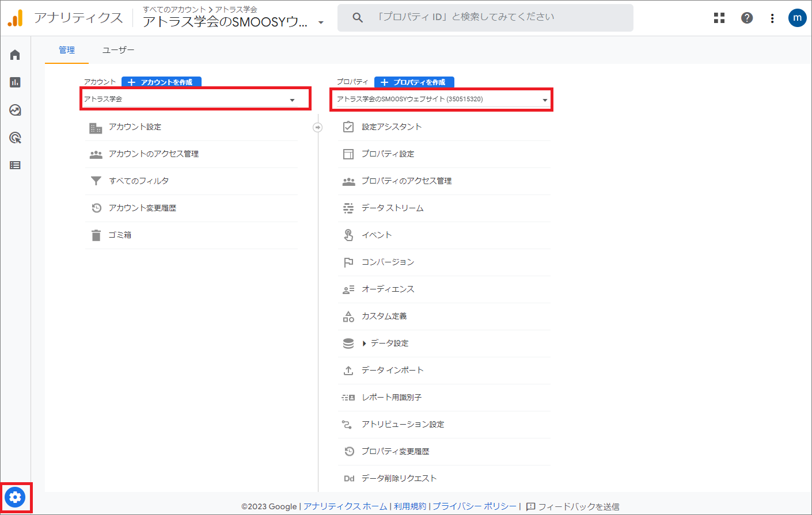812x515 pixels.
Task: Click the arrow circle between columns
Action: 318,128
